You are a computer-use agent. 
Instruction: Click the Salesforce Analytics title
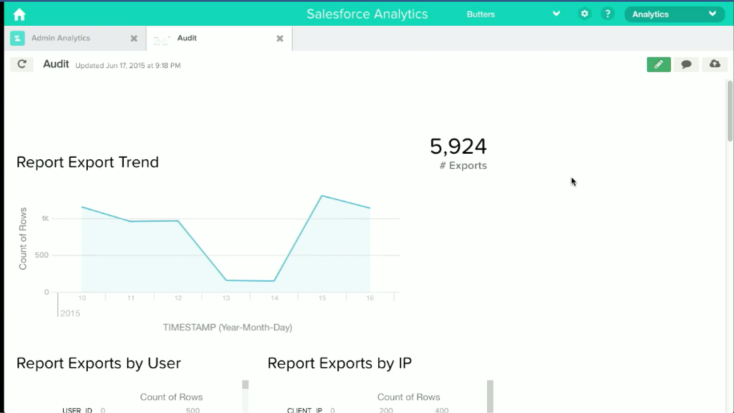(367, 14)
